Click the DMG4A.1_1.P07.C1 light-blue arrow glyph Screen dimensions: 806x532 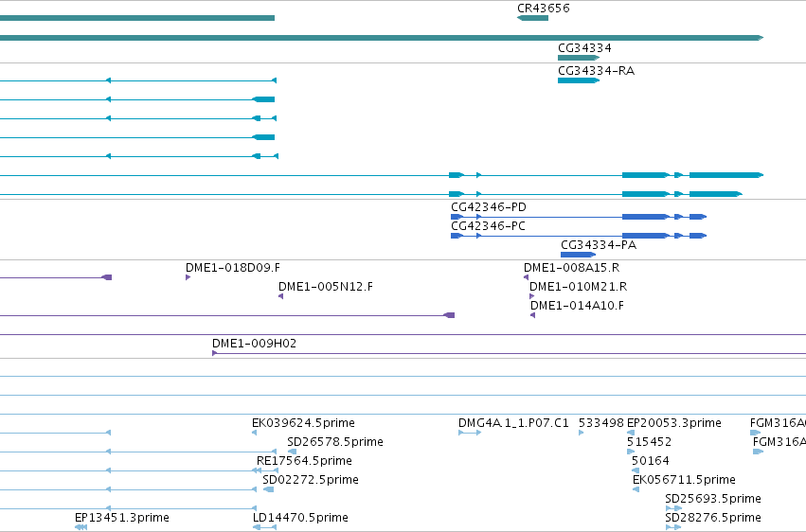(x=470, y=433)
